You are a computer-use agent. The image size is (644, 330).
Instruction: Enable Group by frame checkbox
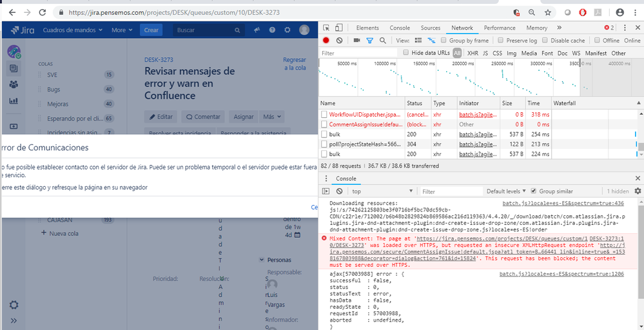tap(444, 40)
